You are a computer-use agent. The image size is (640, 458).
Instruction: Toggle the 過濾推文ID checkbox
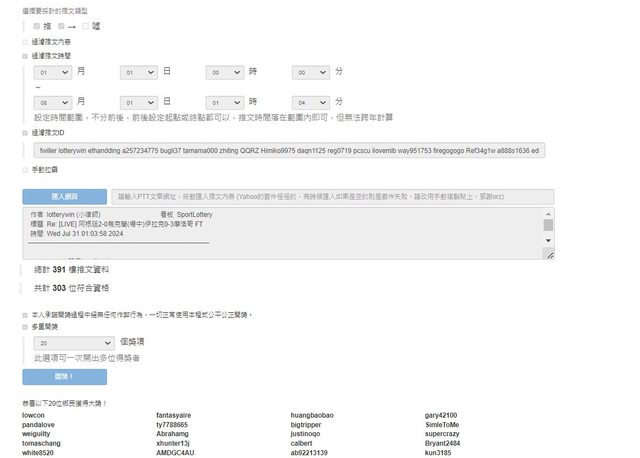click(x=25, y=132)
